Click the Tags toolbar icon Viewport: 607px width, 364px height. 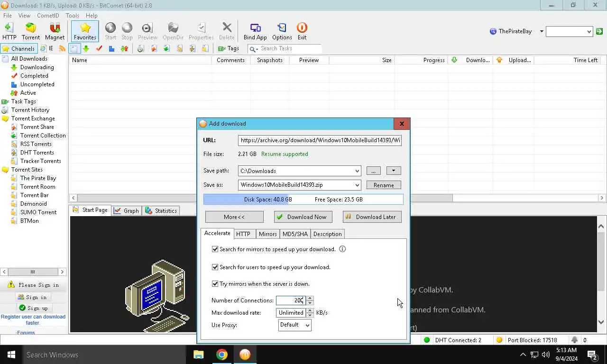point(228,48)
